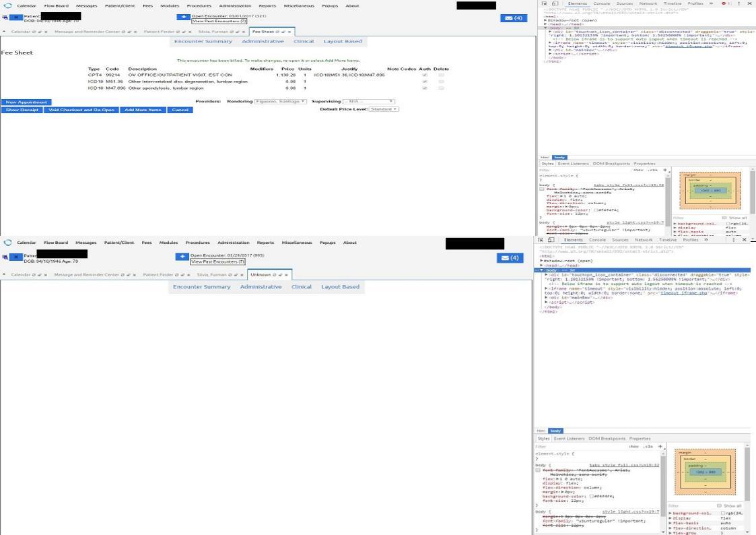756x535 pixels.
Task: Close the Calendar tab in the upper screenshot
Action: tap(46, 32)
